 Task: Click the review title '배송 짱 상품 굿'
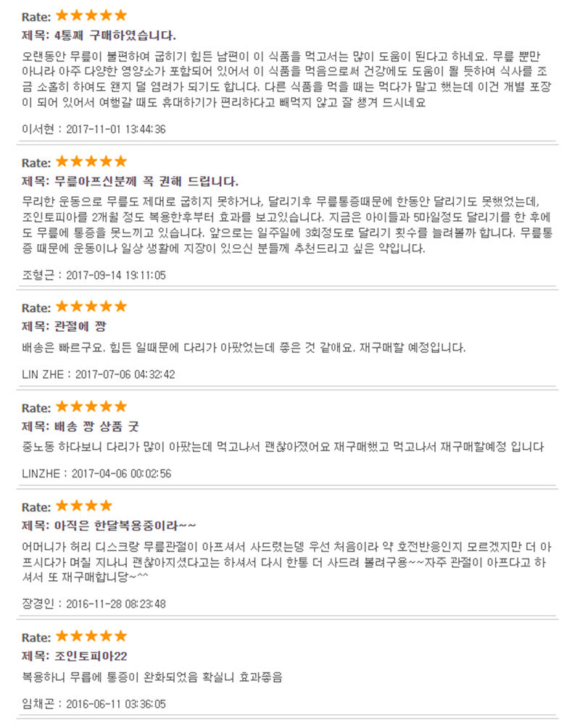[96, 426]
